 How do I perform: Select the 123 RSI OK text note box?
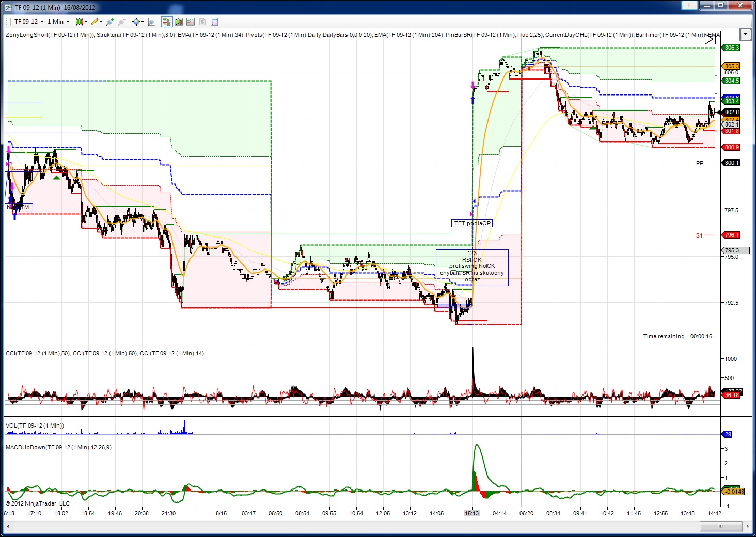click(472, 267)
